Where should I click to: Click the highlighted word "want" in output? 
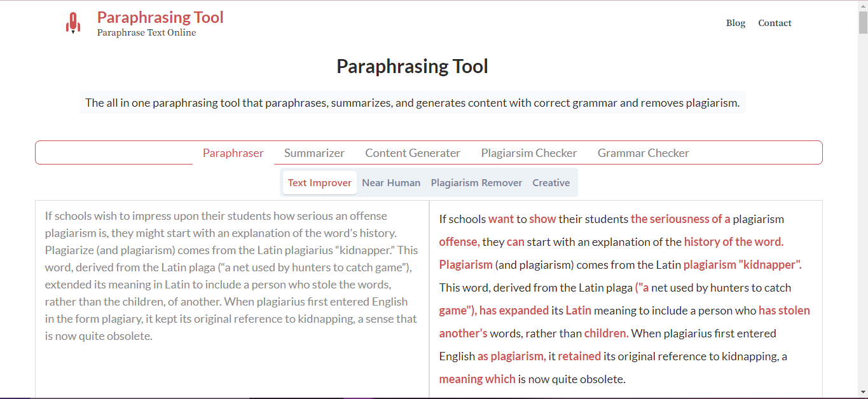coord(501,219)
